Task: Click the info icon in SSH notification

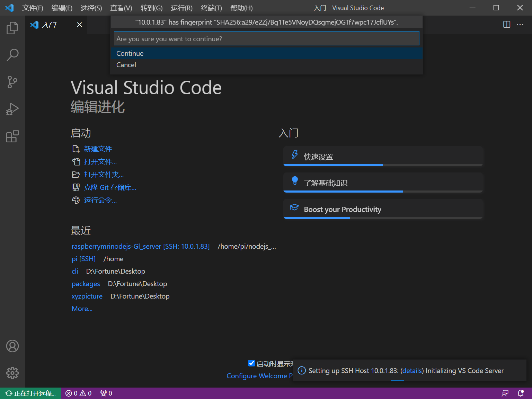Action: coord(302,371)
